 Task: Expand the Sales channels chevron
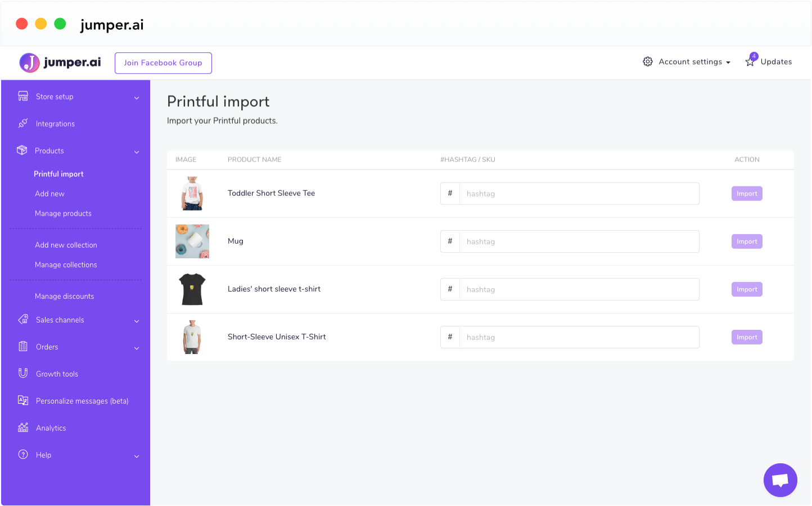137,321
